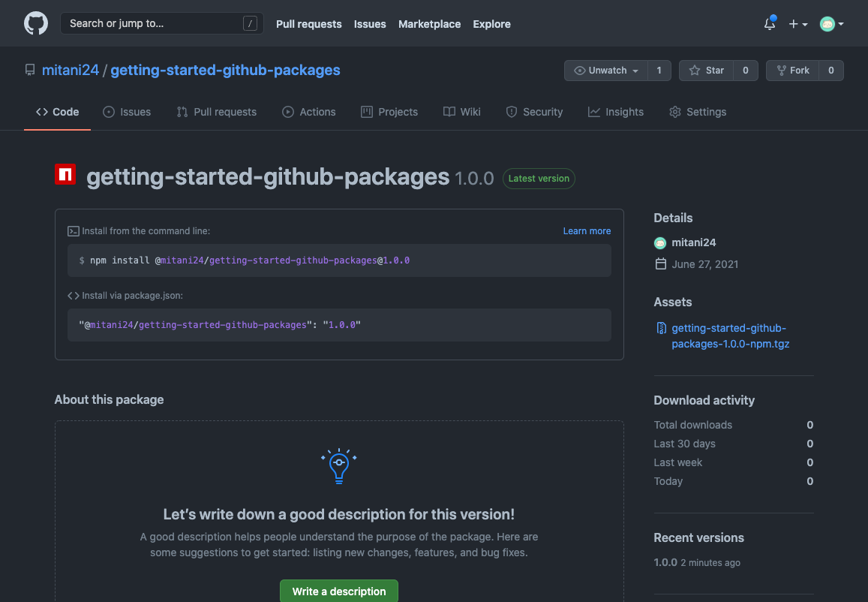Open the Projects tab
The width and height of the screenshot is (868, 602).
click(389, 112)
